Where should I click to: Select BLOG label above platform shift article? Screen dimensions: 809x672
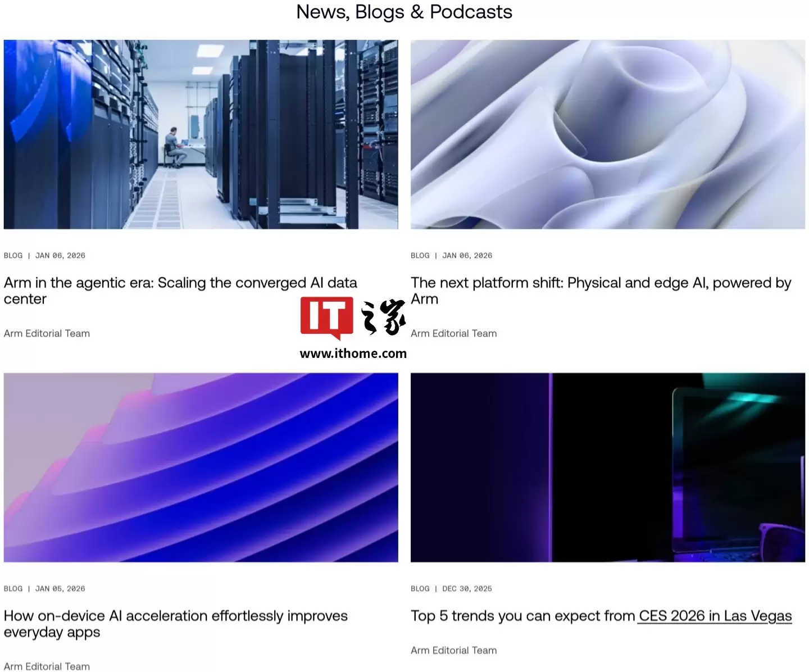[420, 255]
